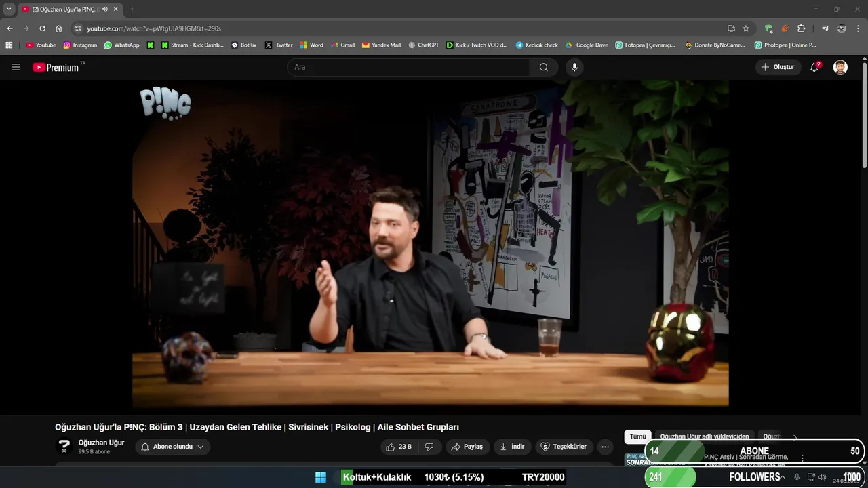The image size is (868, 488).
Task: Open the Word bookmark
Action: (312, 45)
